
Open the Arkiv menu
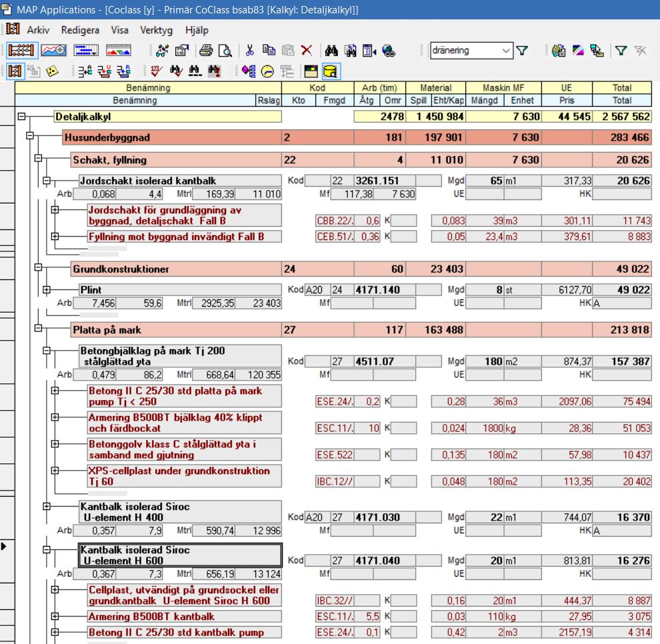(x=38, y=30)
